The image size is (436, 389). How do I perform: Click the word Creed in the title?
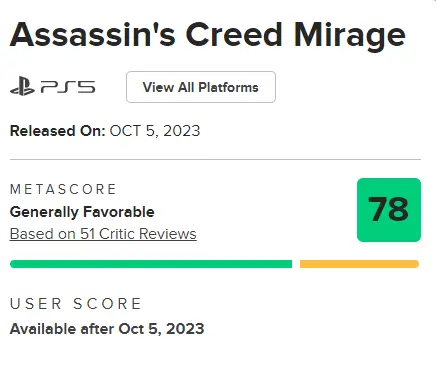click(x=234, y=35)
